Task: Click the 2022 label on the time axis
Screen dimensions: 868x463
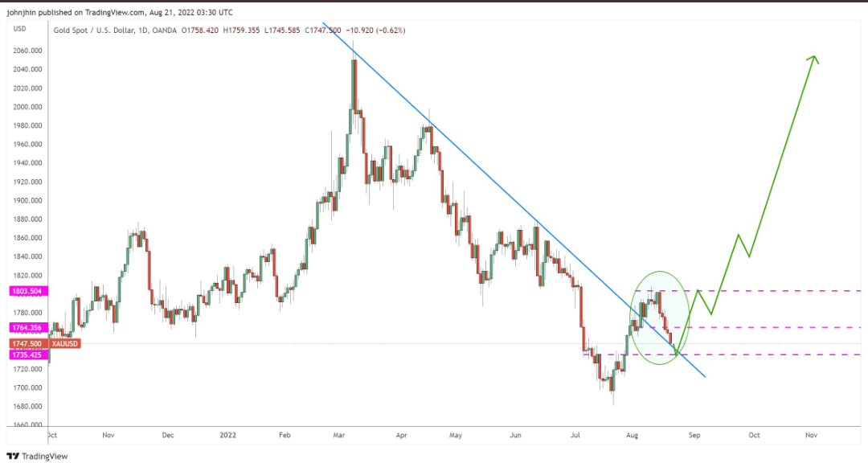Action: [x=228, y=435]
